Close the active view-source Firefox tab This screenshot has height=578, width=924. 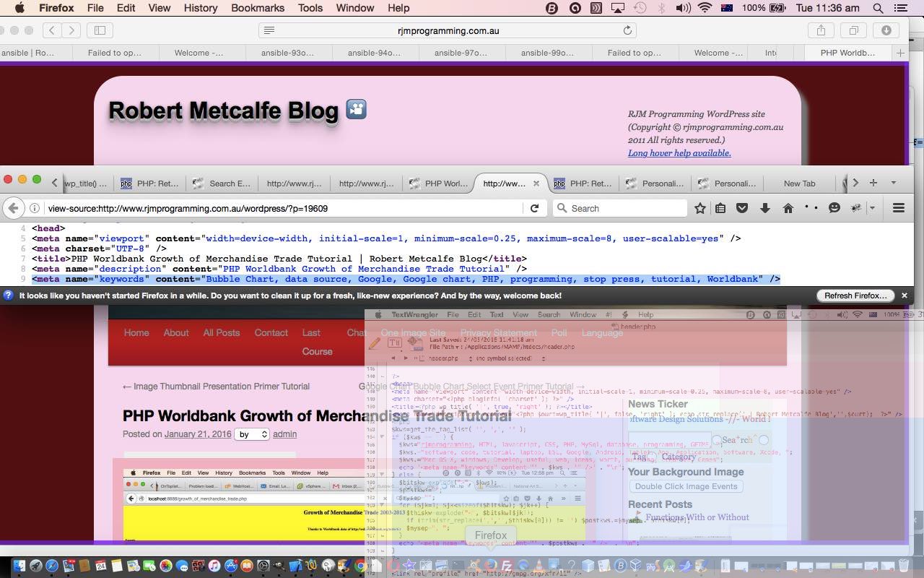(536, 184)
